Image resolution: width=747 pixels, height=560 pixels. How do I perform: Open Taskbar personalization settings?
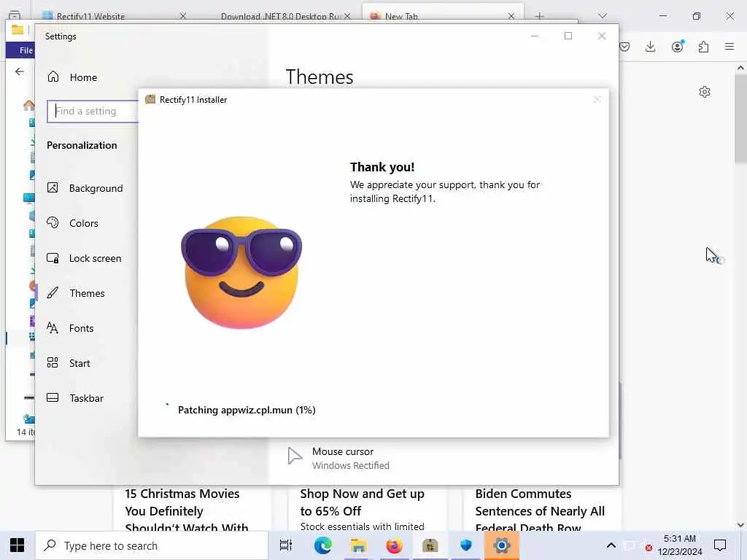(75, 398)
